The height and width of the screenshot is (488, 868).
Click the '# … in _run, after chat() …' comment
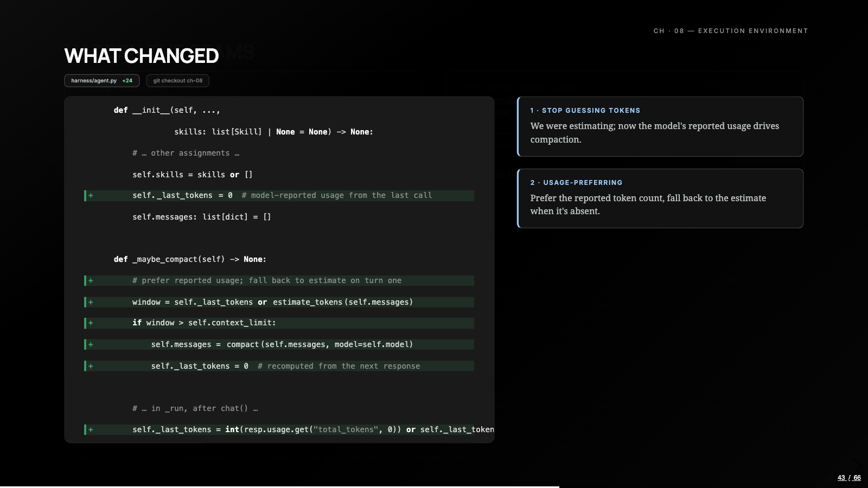(x=195, y=408)
